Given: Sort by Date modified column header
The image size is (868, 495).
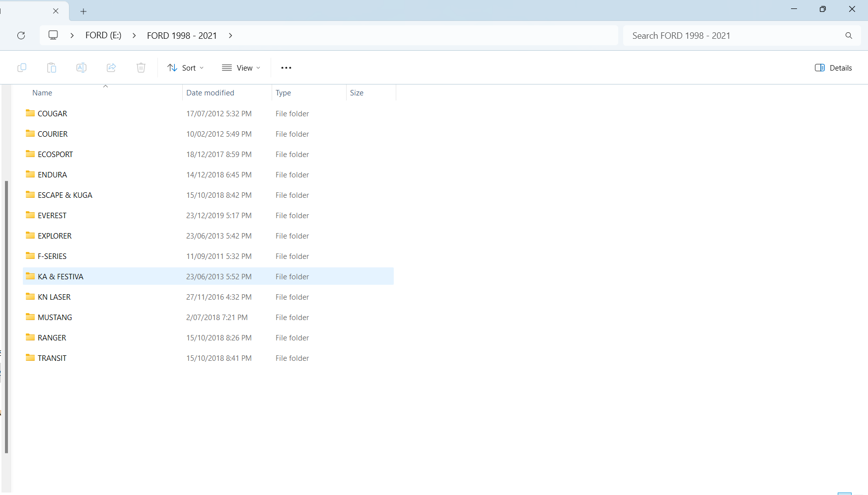Looking at the screenshot, I should coord(210,93).
